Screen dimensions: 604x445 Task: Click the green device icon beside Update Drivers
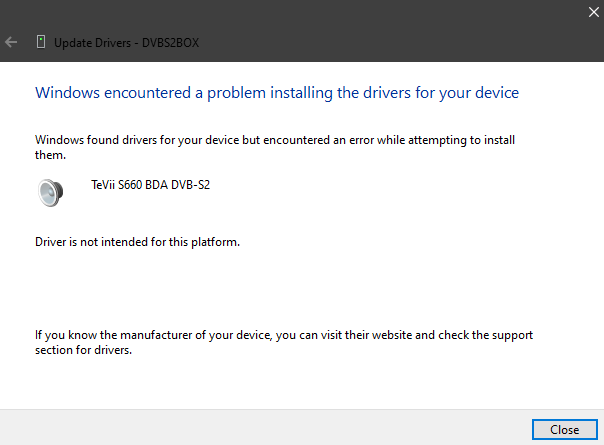(x=41, y=42)
